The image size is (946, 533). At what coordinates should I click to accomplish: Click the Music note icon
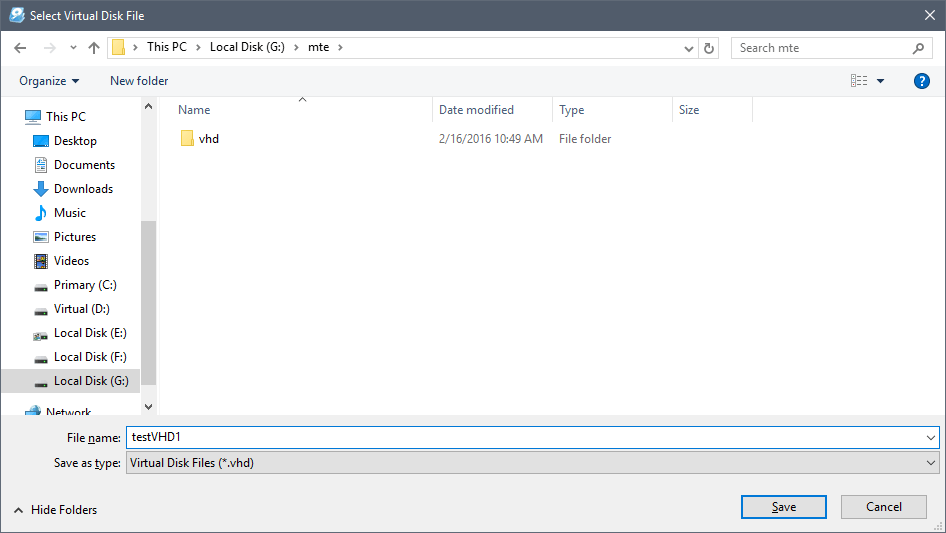pyautogui.click(x=41, y=212)
